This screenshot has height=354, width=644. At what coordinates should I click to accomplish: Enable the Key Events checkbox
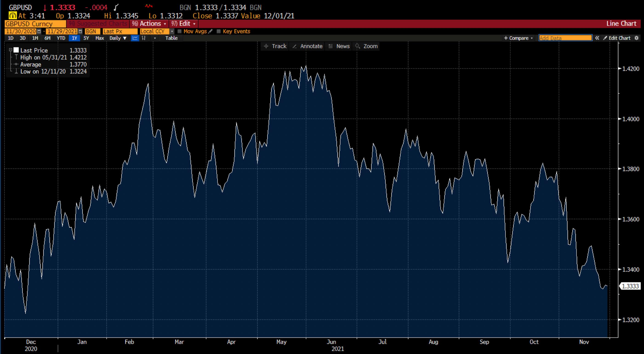click(x=219, y=31)
